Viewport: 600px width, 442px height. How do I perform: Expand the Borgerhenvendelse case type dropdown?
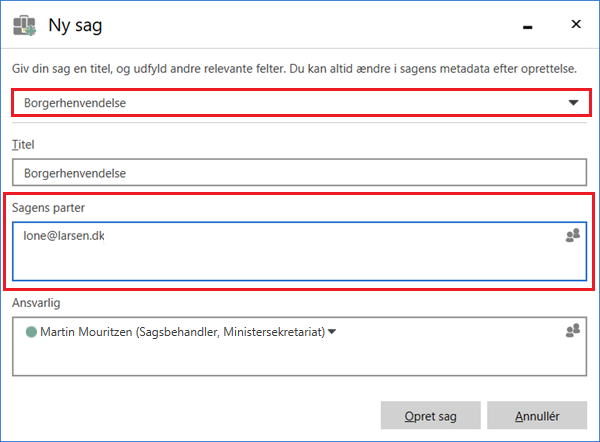(x=573, y=103)
